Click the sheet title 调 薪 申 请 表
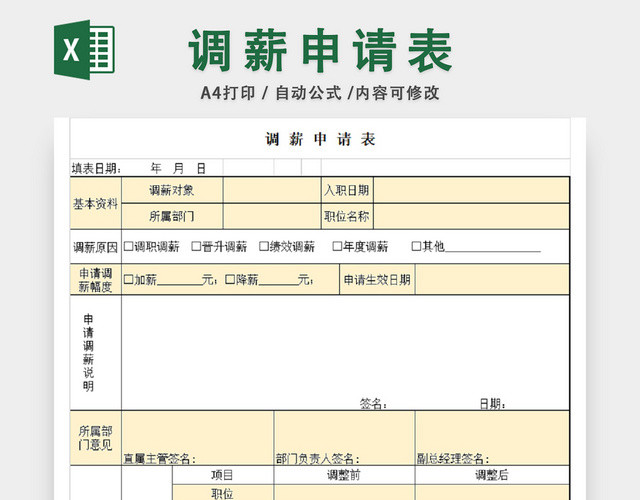640x500 pixels. pos(320,139)
